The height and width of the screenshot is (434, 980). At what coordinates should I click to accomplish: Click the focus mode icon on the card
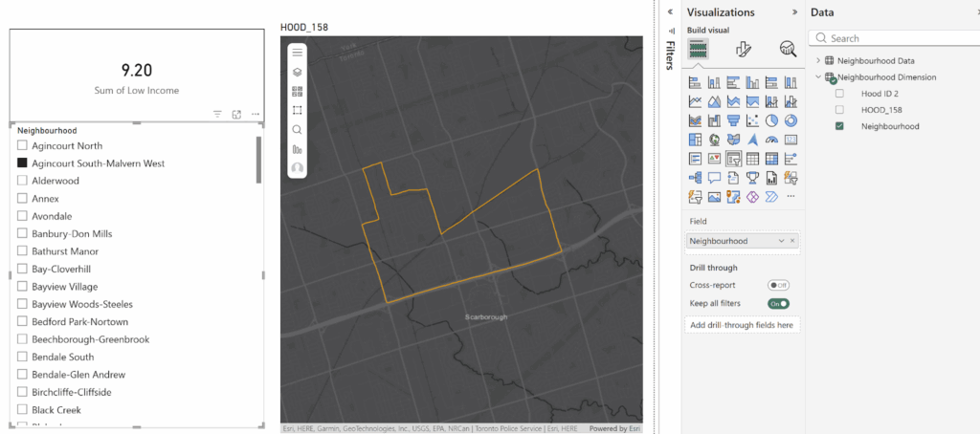point(236,114)
